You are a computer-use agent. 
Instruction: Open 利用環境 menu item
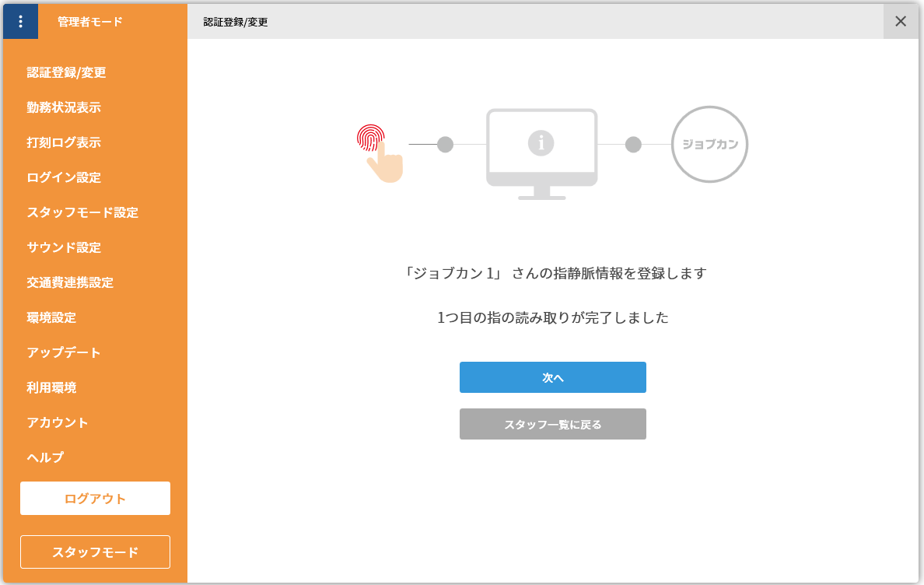point(51,387)
